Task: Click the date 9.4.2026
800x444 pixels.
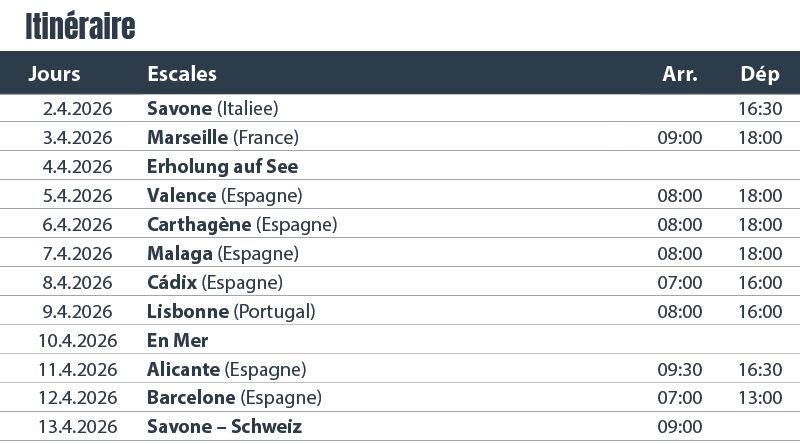Action: (80, 311)
